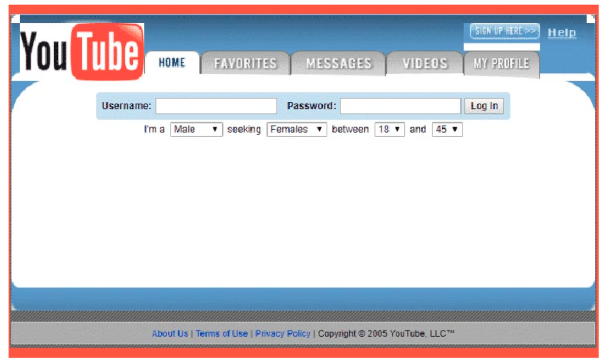Focus the Username input field
The image size is (608, 364).
[x=216, y=106]
